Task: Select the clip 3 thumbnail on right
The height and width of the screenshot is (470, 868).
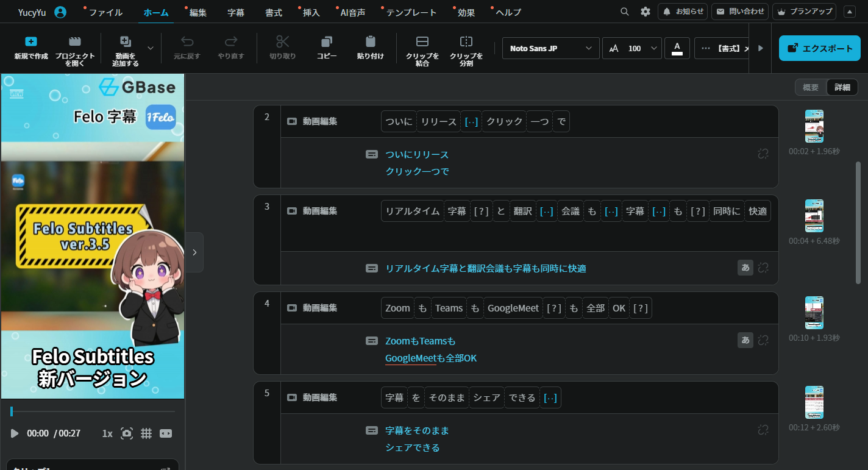Action: pyautogui.click(x=814, y=216)
